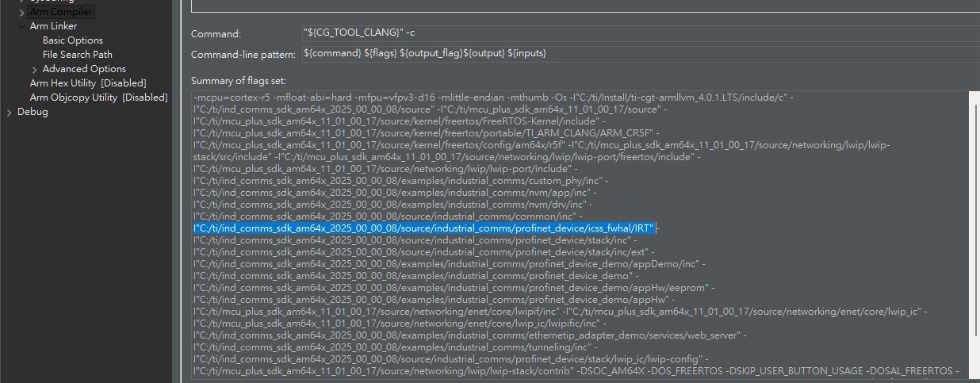980x383 pixels.
Task: Click the tunneling/inc include path line
Action: point(393,347)
